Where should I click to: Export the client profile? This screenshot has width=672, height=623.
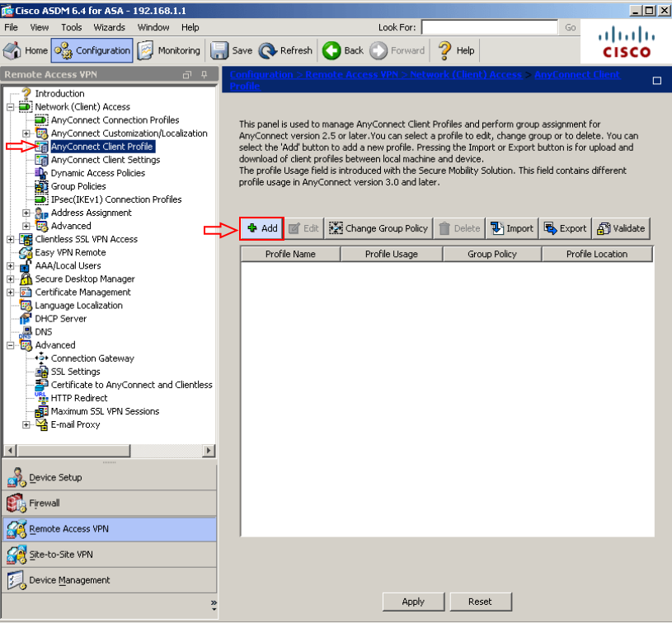click(565, 228)
